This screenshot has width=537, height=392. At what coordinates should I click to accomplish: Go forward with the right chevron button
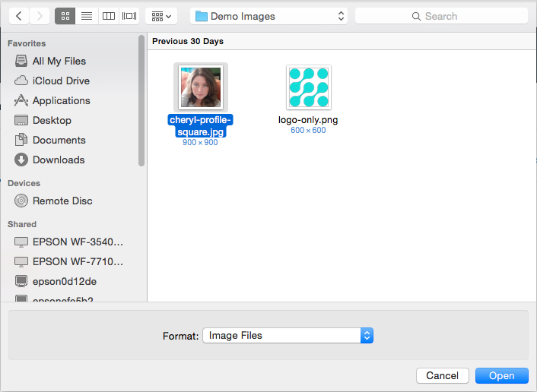(x=40, y=16)
